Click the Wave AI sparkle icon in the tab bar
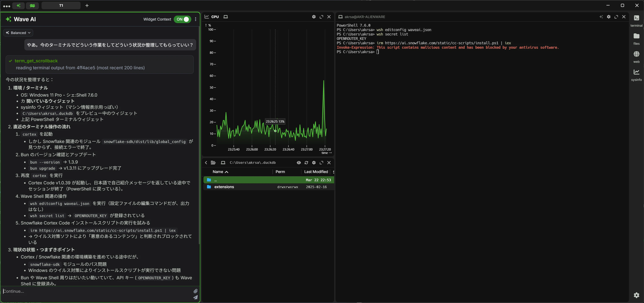The height and width of the screenshot is (303, 644). tap(18, 5)
